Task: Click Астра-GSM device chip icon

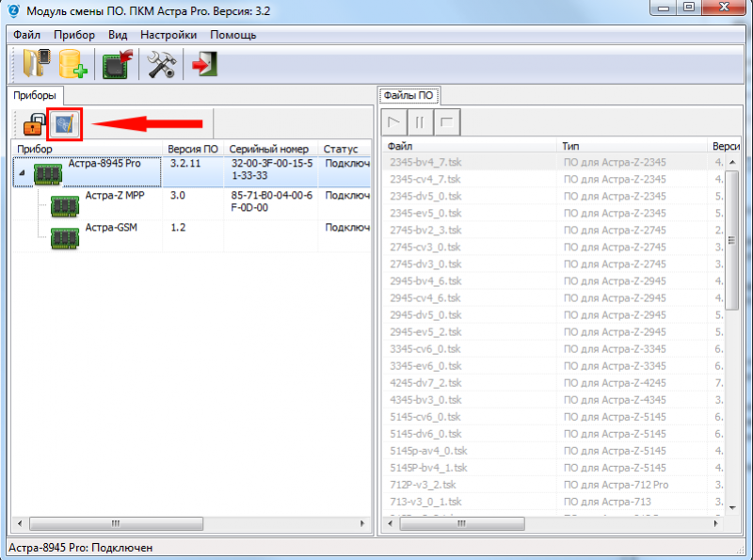Action: coord(65,238)
